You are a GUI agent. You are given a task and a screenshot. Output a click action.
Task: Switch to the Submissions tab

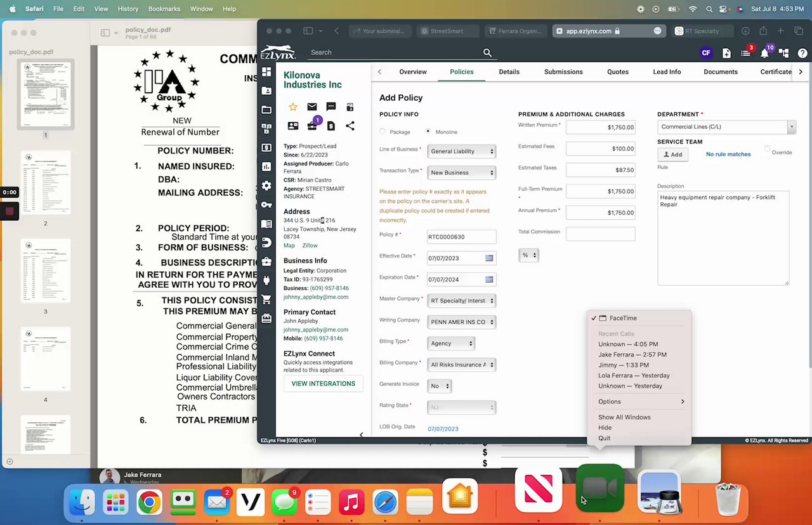(x=563, y=72)
